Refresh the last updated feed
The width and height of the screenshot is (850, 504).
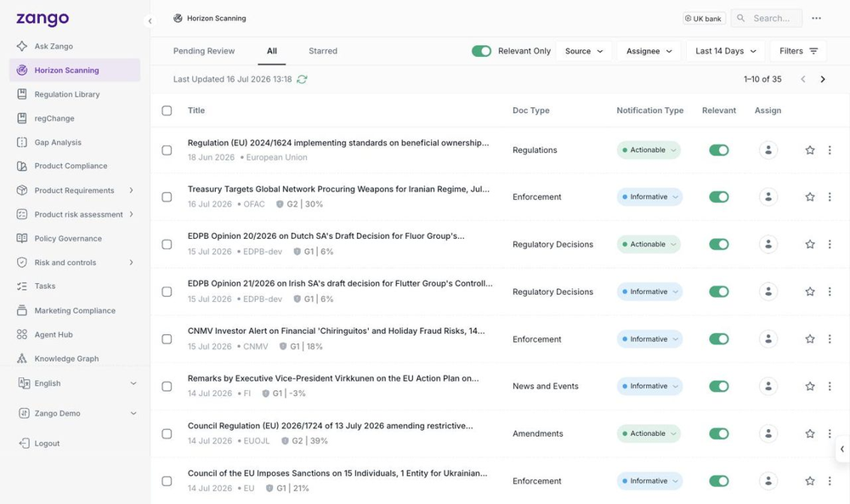[302, 79]
